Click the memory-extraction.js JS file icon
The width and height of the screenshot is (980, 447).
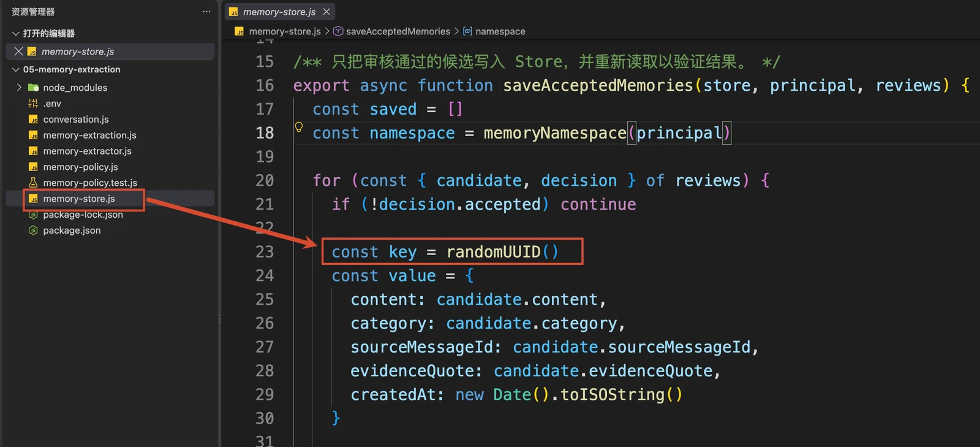tap(33, 136)
